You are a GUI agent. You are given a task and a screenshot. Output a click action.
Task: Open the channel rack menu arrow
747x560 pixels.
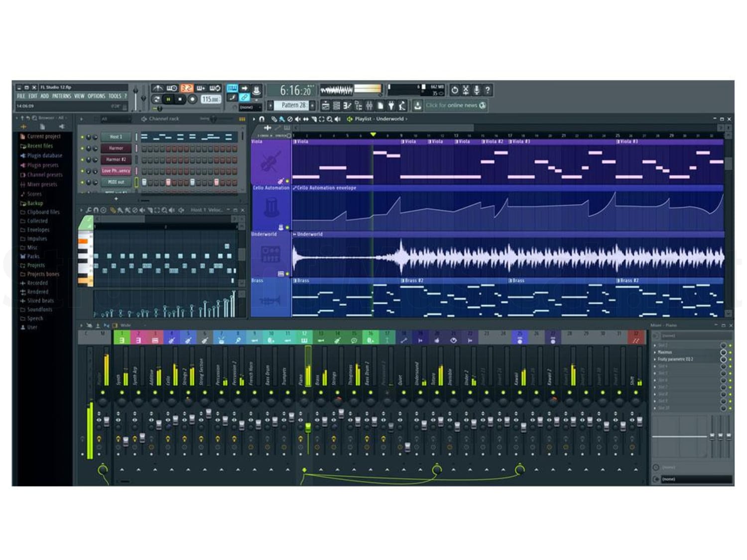coord(82,119)
